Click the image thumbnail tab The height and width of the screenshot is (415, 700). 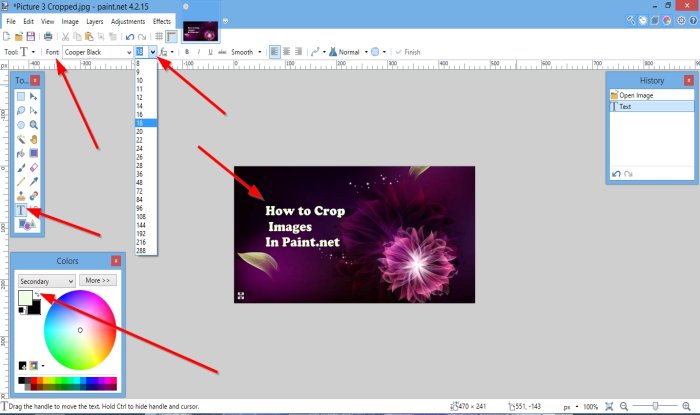pos(200,31)
